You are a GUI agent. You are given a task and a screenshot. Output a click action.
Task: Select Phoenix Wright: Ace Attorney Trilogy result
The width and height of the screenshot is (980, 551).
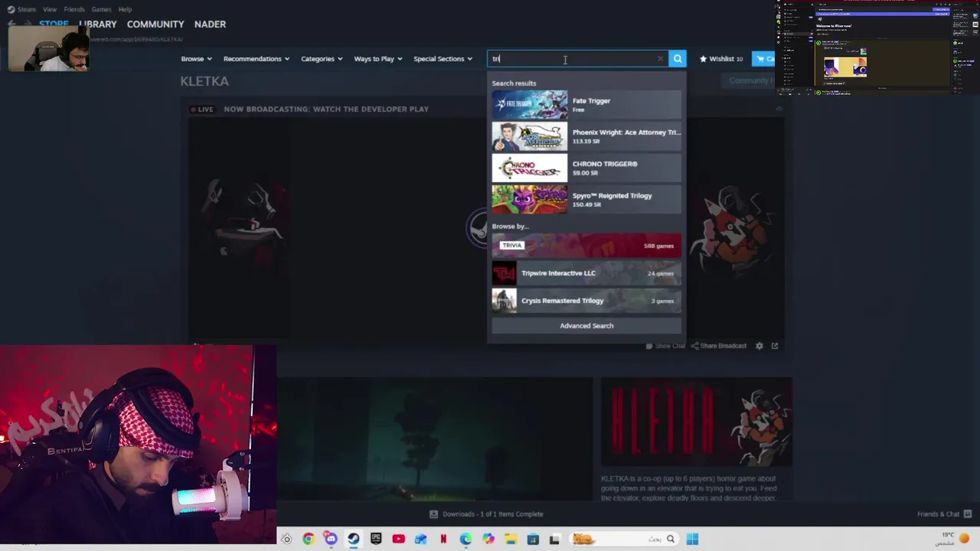pos(586,136)
